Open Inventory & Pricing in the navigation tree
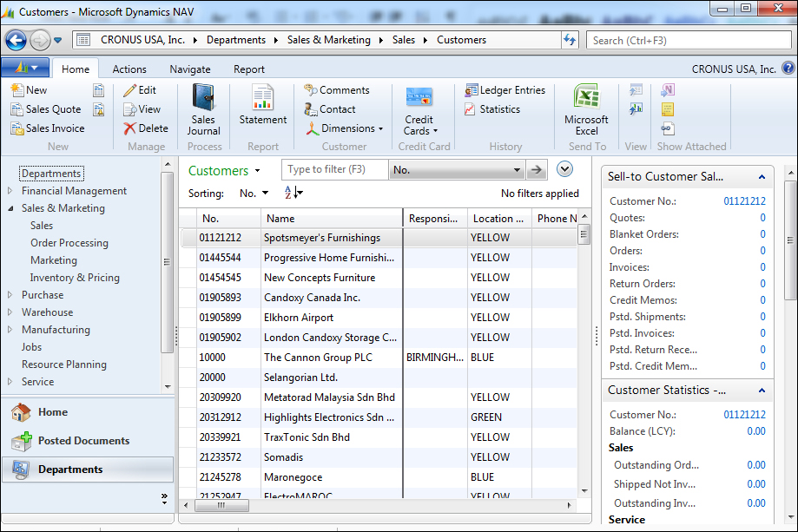798x532 pixels. coord(75,278)
